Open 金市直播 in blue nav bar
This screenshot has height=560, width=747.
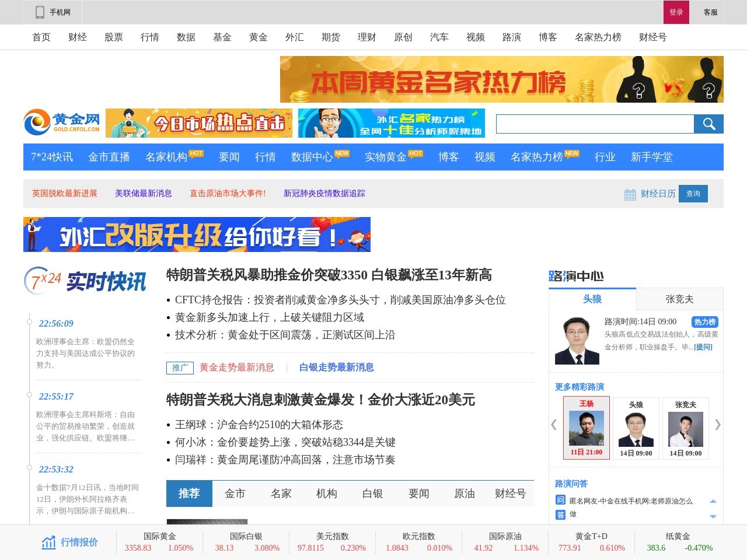(109, 157)
